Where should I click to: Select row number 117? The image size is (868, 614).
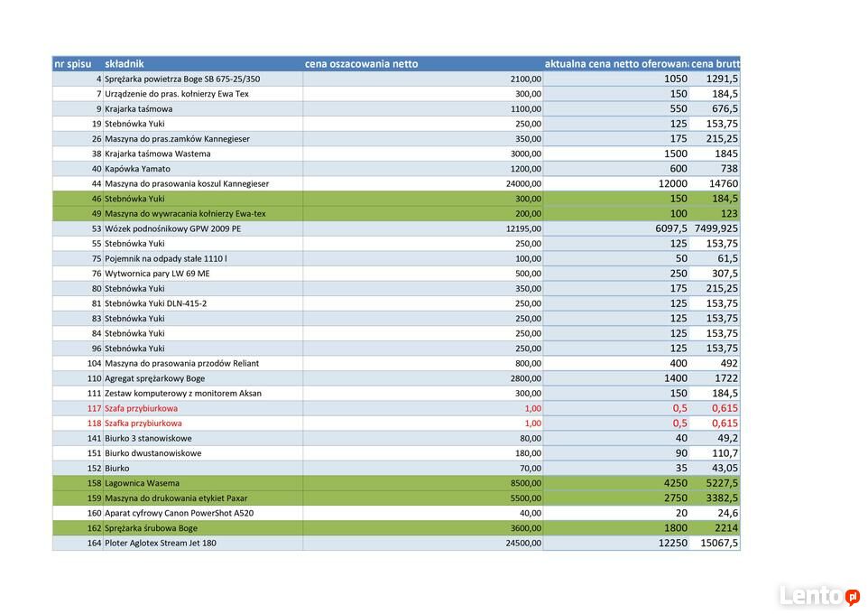coord(94,408)
